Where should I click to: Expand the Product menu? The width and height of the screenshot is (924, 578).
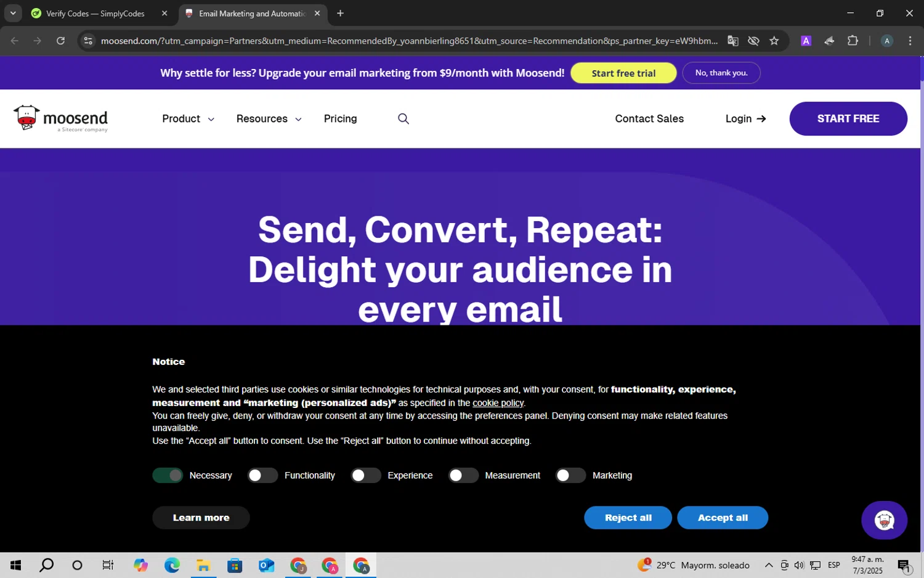pyautogui.click(x=188, y=118)
